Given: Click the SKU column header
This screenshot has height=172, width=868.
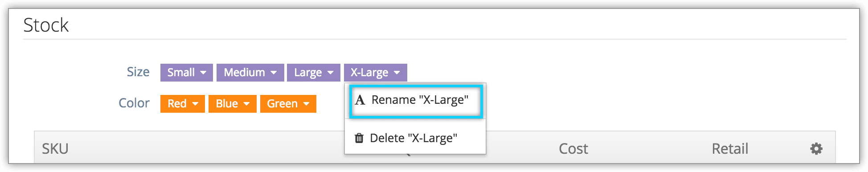Looking at the screenshot, I should 55,149.
